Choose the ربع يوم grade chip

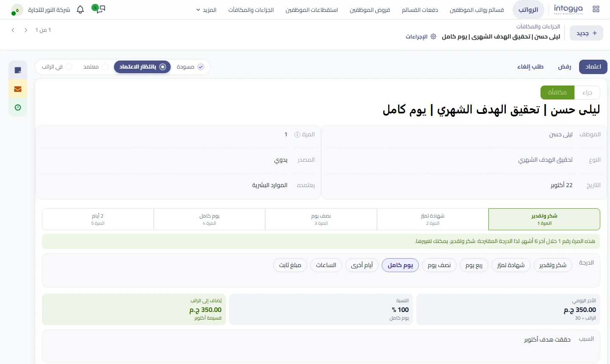point(474,265)
